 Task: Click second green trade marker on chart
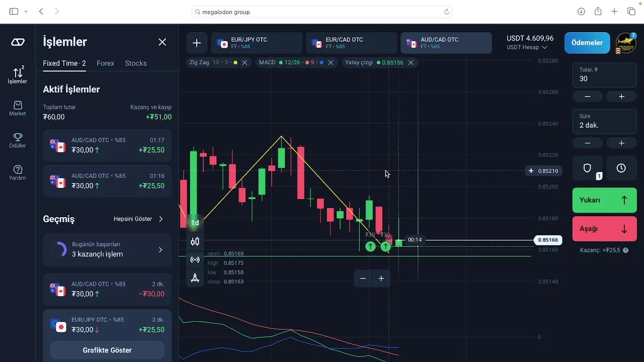point(385,246)
